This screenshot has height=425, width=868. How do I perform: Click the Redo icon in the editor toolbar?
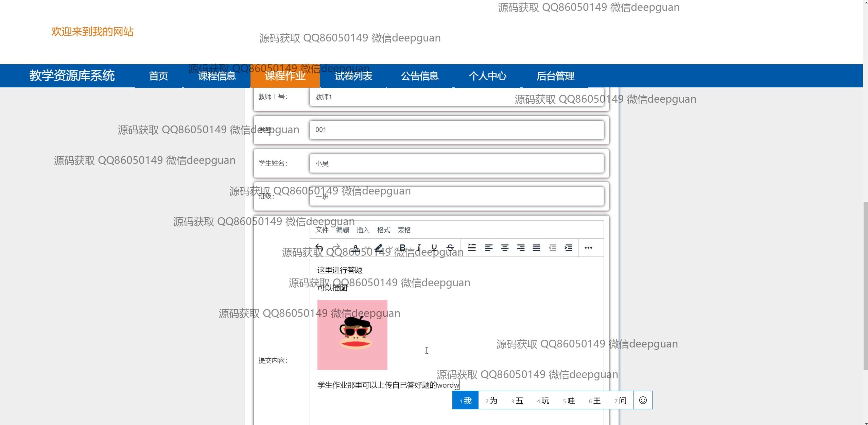point(337,248)
